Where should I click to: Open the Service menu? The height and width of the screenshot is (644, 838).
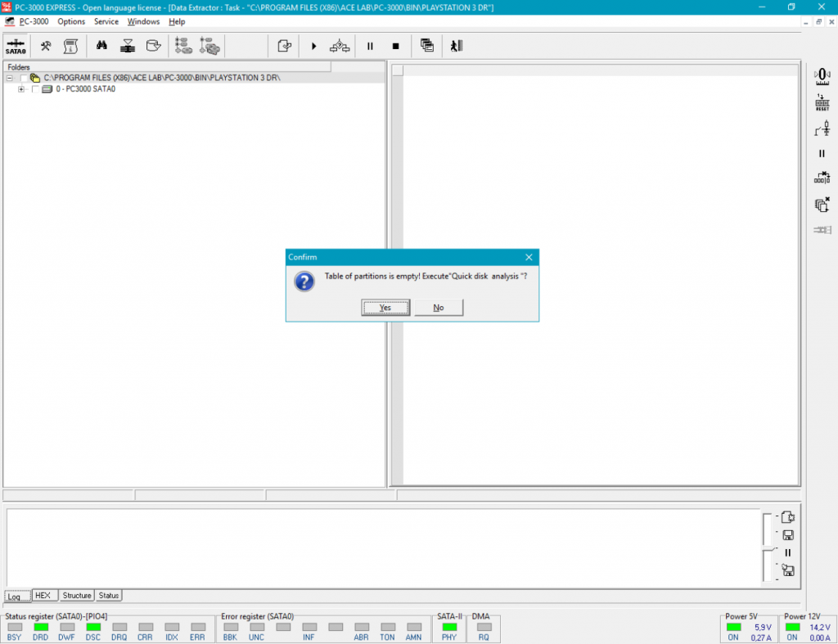pyautogui.click(x=106, y=21)
